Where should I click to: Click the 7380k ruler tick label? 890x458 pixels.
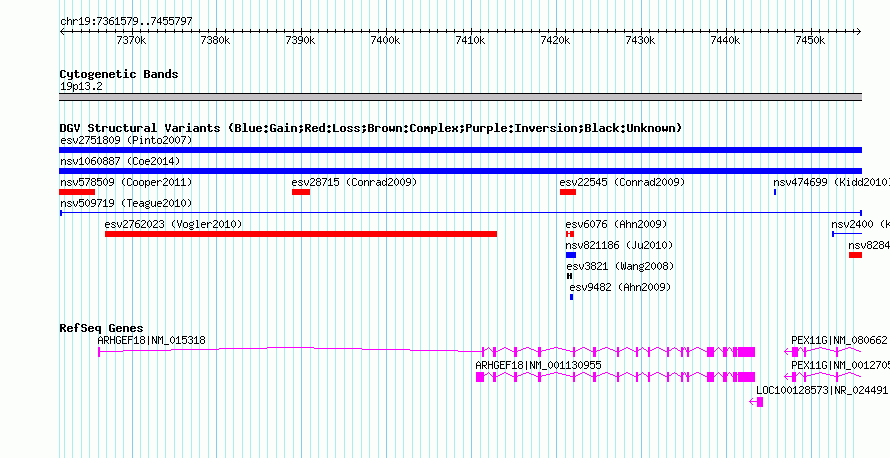click(x=216, y=40)
